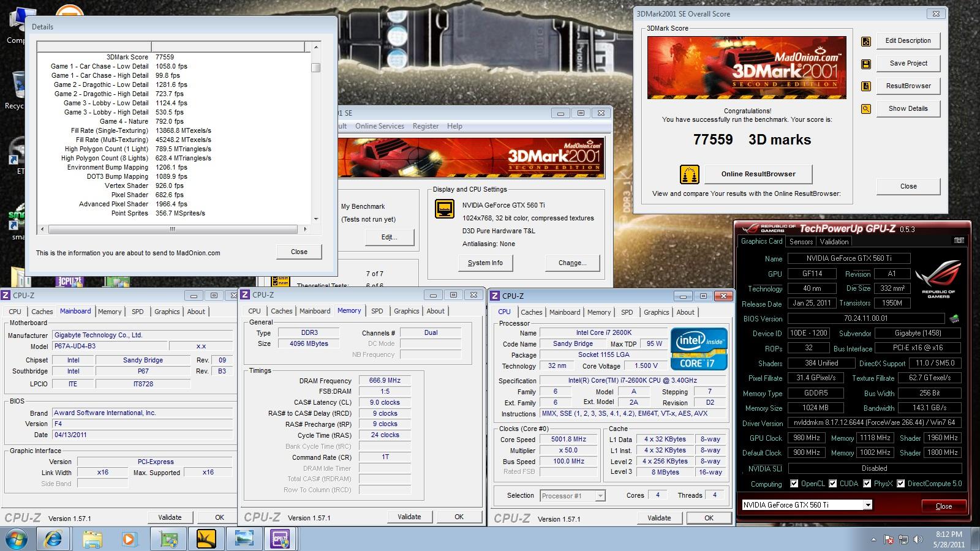
Task: Click the Details list scroll-down arrow
Action: pyautogui.click(x=316, y=219)
